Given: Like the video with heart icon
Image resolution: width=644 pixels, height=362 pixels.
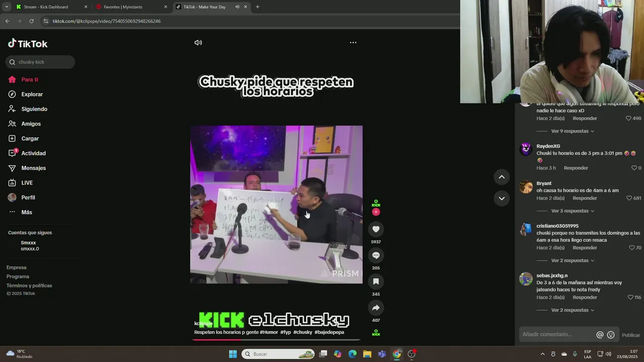Looking at the screenshot, I should point(376,229).
